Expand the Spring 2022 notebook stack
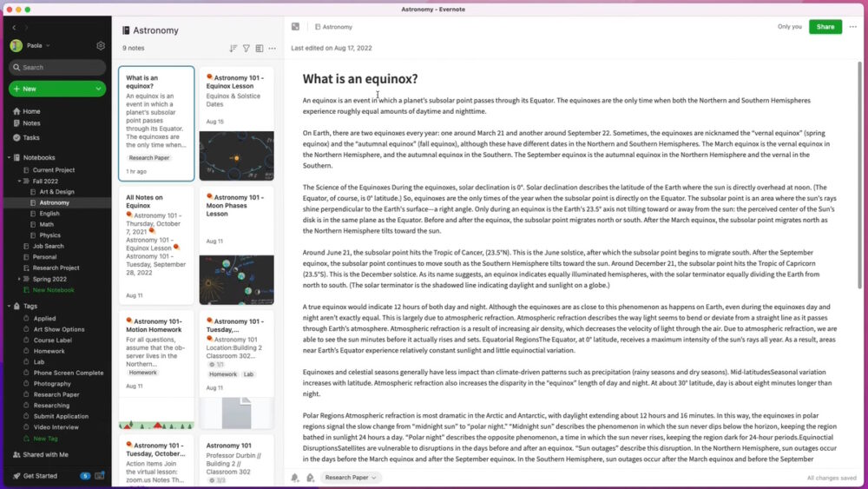 [x=19, y=279]
